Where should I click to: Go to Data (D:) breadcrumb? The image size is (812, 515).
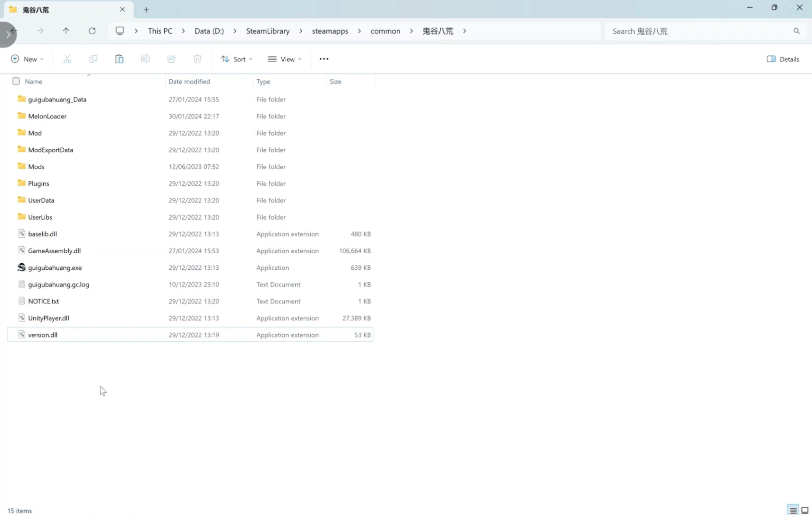[209, 31]
